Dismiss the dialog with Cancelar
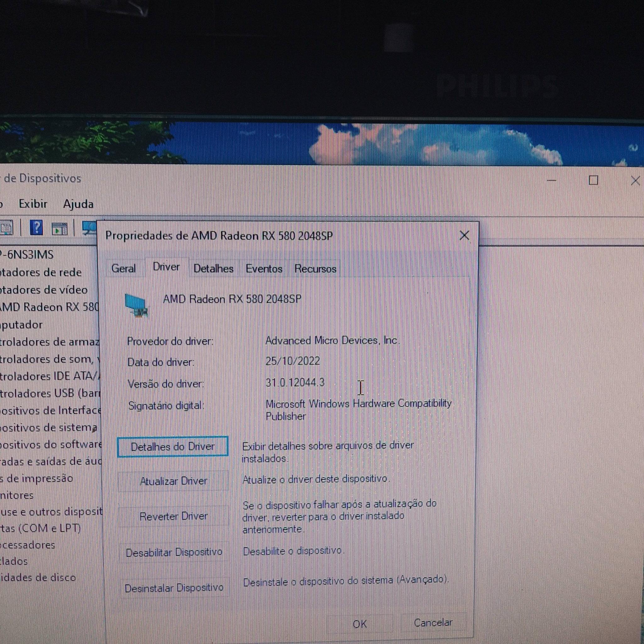Image resolution: width=644 pixels, height=644 pixels. point(433,623)
